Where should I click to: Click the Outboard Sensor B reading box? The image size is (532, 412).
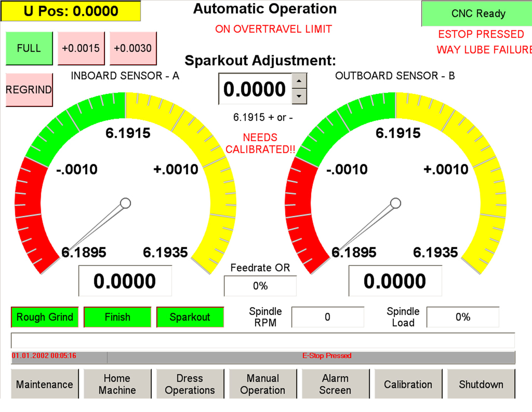tap(395, 281)
